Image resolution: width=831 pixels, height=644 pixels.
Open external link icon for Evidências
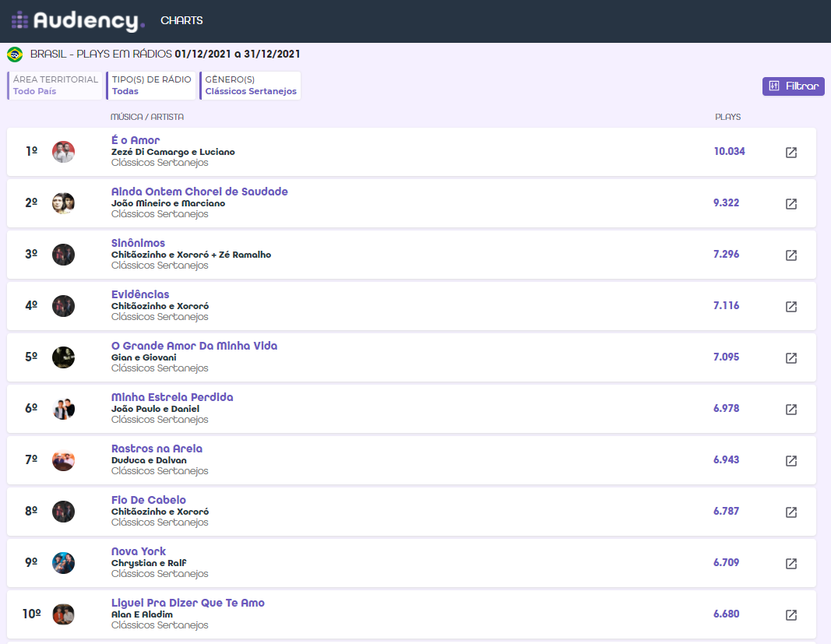tap(791, 307)
